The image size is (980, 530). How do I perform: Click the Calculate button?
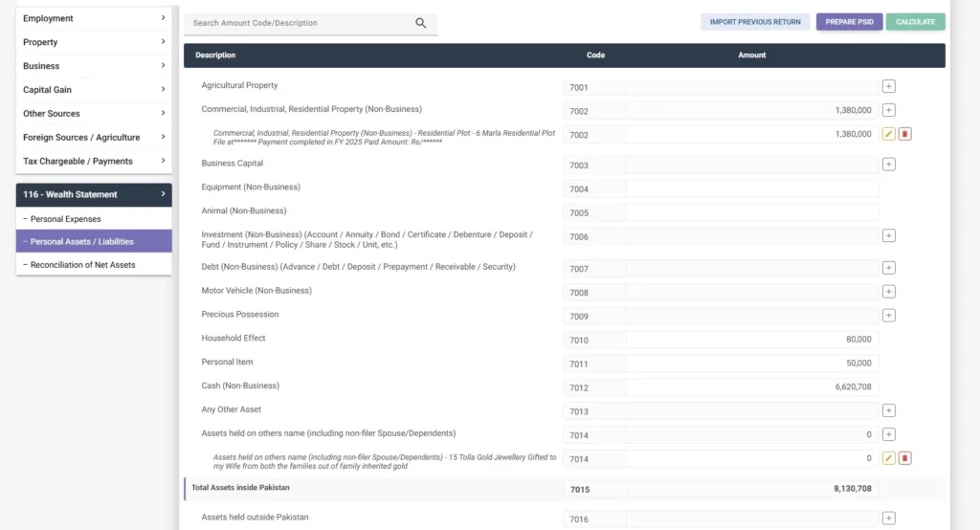coord(915,22)
